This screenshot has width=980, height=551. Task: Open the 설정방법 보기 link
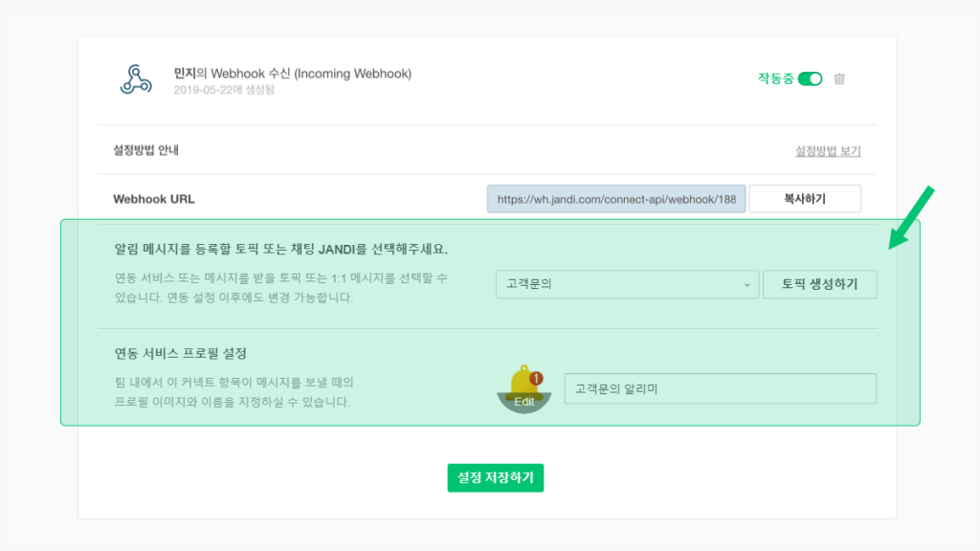coord(828,151)
